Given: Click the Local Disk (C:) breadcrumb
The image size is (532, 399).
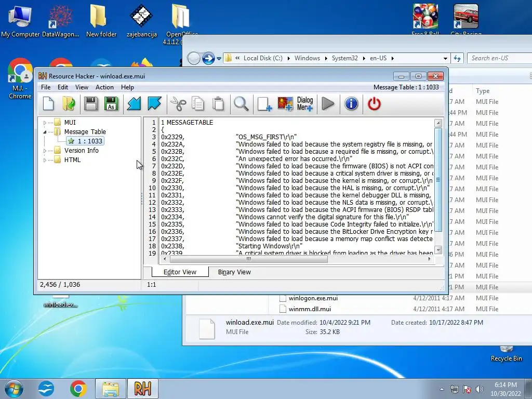Looking at the screenshot, I should (x=263, y=58).
